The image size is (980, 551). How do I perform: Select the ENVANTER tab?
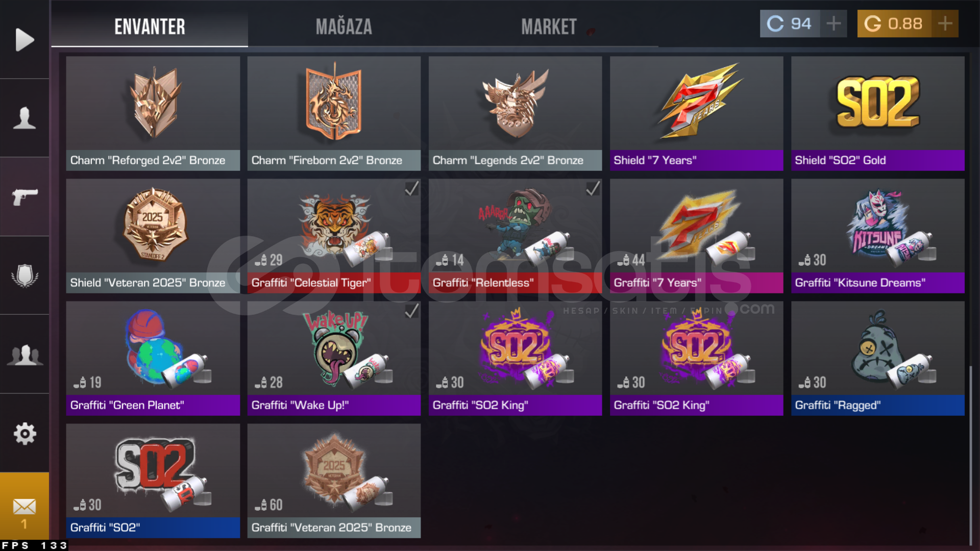[x=150, y=27]
